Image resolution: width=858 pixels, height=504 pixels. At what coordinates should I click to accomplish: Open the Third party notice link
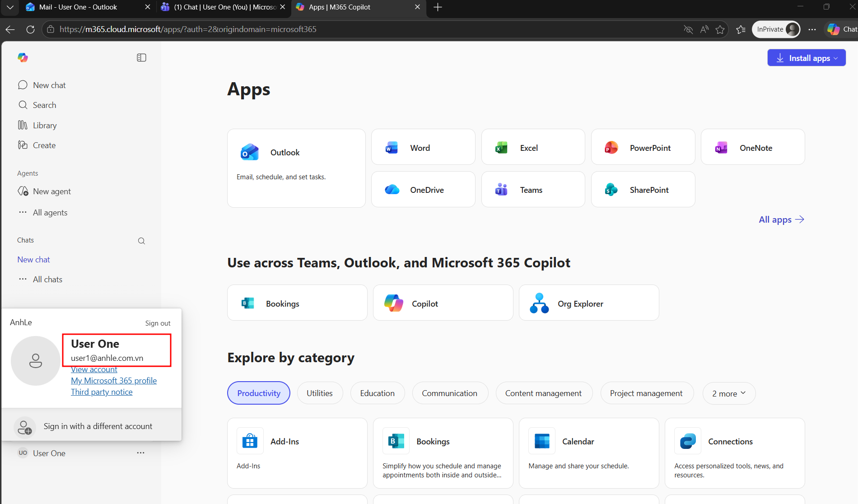click(102, 392)
